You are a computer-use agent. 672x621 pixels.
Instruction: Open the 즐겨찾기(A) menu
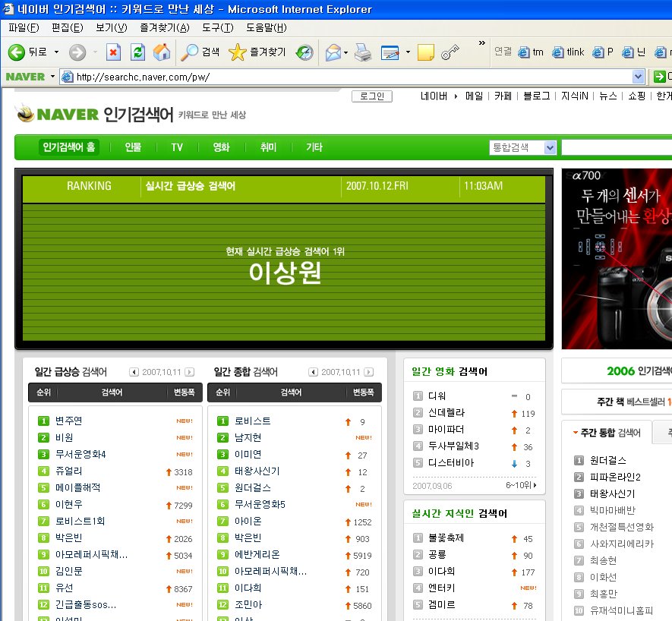165,28
